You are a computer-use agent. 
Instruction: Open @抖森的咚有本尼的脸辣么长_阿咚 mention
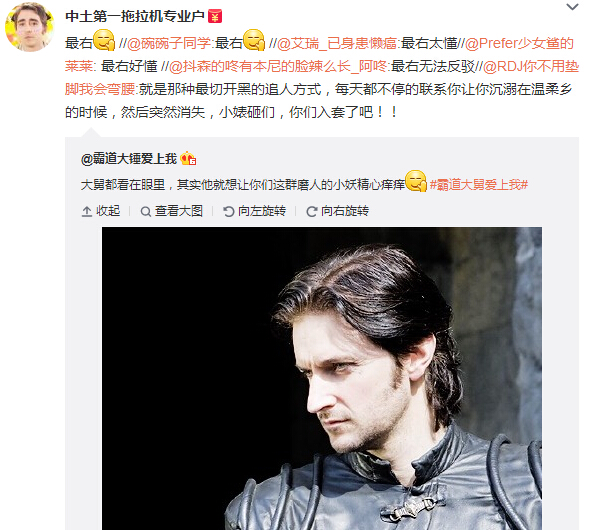(278, 67)
